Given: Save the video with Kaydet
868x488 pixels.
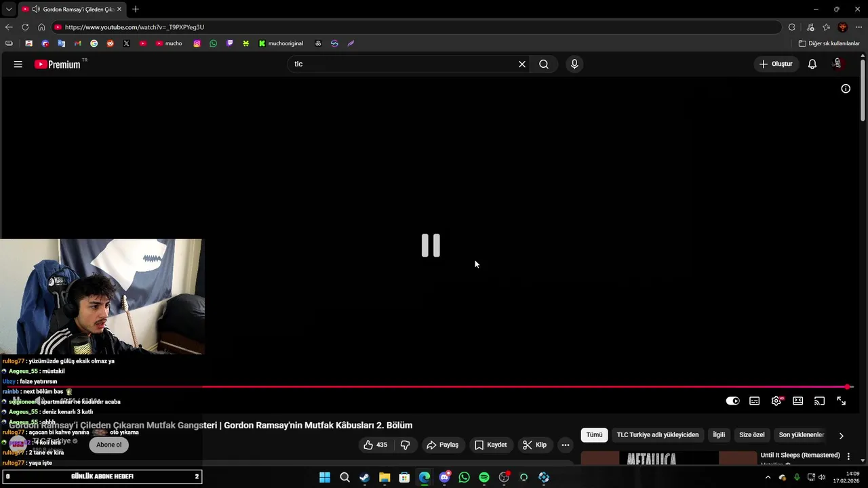Looking at the screenshot, I should click(490, 445).
